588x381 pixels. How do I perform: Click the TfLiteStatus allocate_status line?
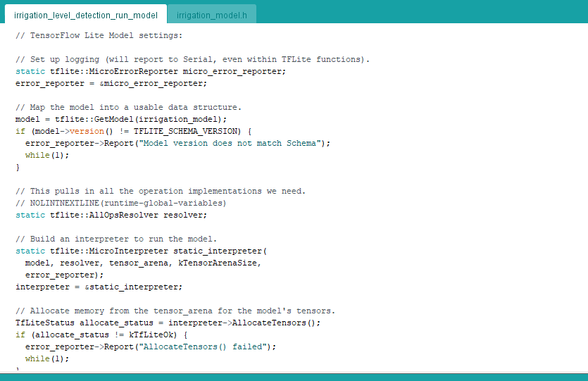(168, 323)
